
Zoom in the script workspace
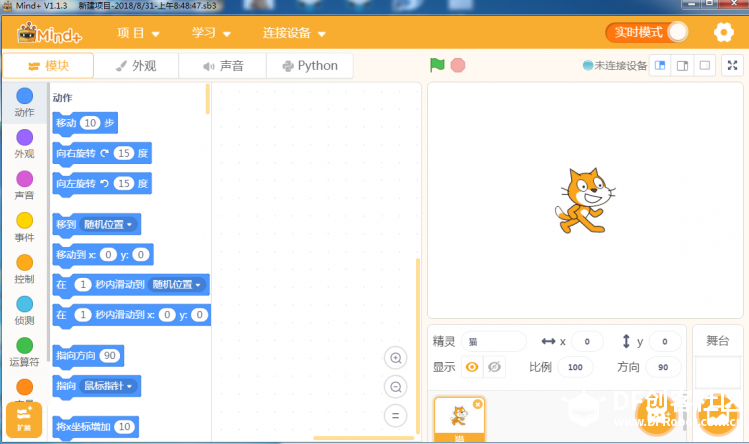click(396, 358)
